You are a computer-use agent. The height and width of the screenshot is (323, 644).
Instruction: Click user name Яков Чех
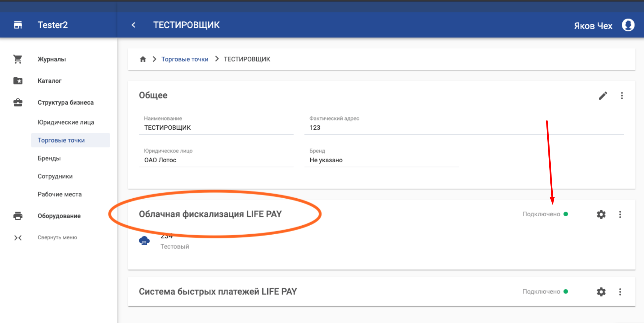[x=593, y=26]
